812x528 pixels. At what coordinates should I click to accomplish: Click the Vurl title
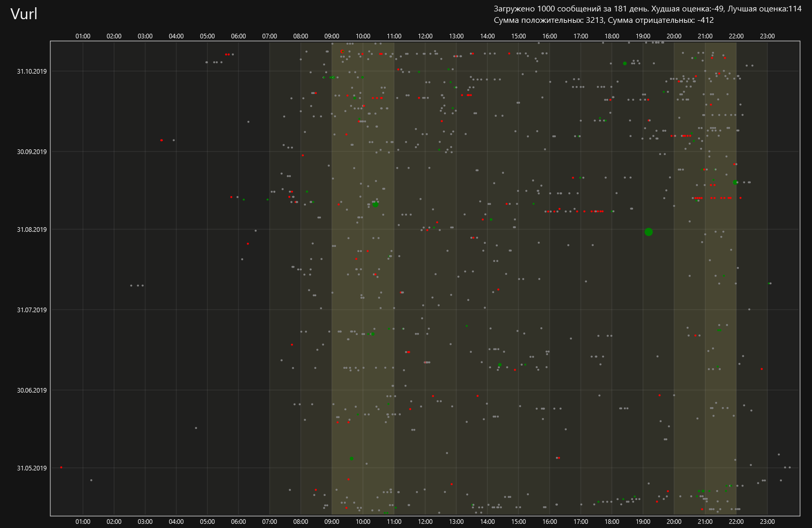(24, 14)
